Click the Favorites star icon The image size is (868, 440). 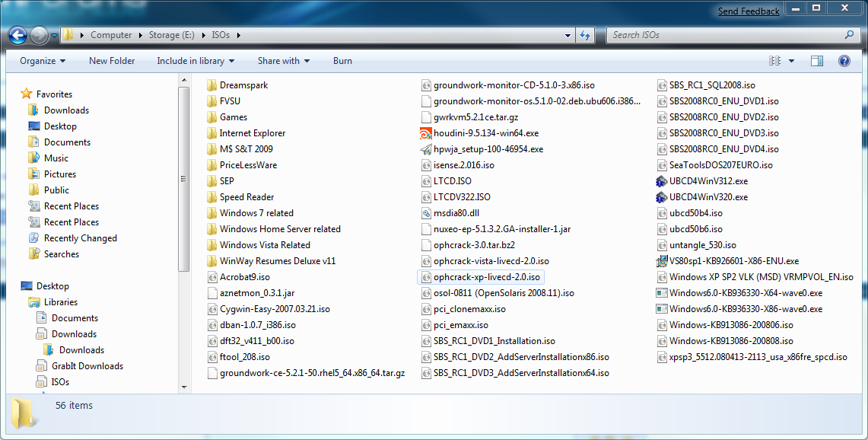26,94
